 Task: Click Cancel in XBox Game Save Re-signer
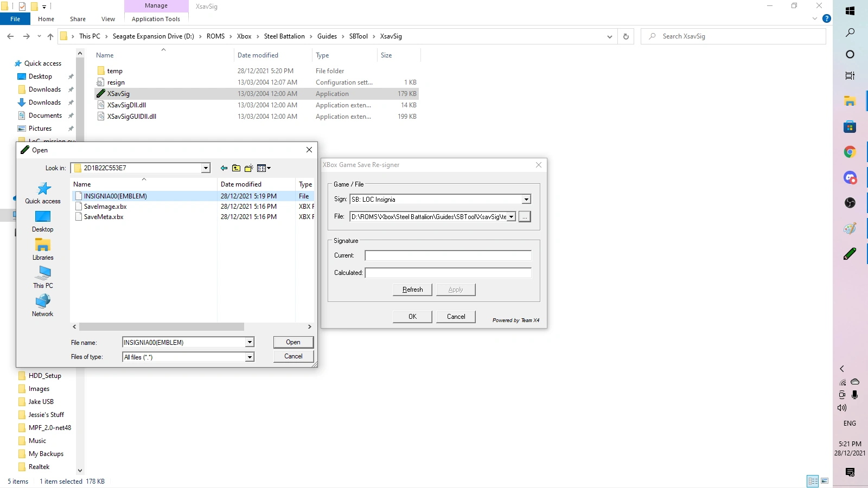click(x=456, y=317)
